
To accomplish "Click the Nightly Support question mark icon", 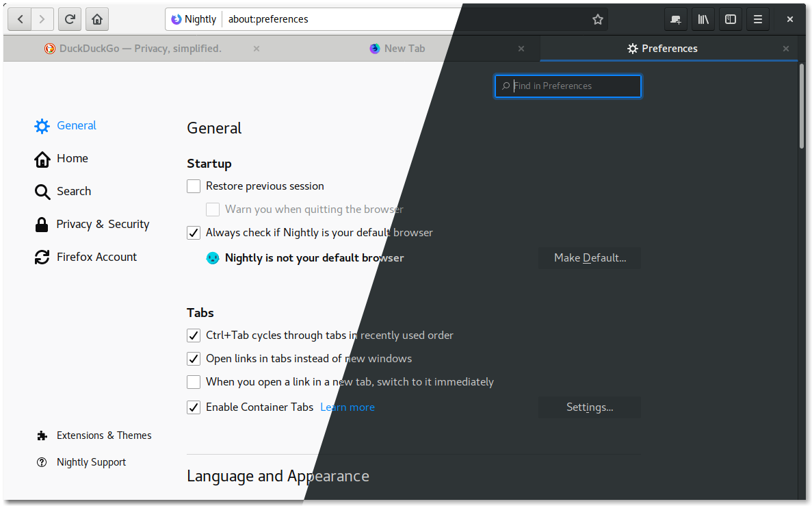I will point(42,462).
